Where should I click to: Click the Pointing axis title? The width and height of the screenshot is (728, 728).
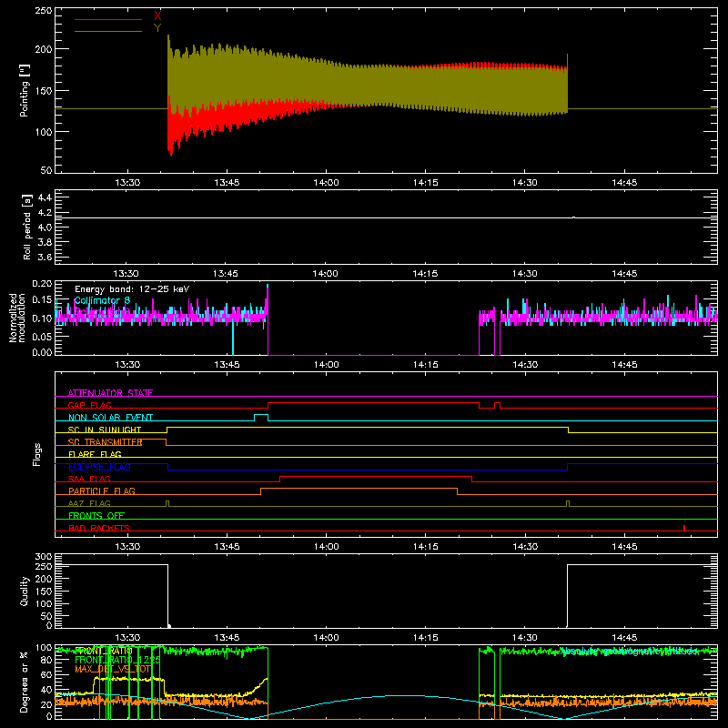[x=25, y=91]
